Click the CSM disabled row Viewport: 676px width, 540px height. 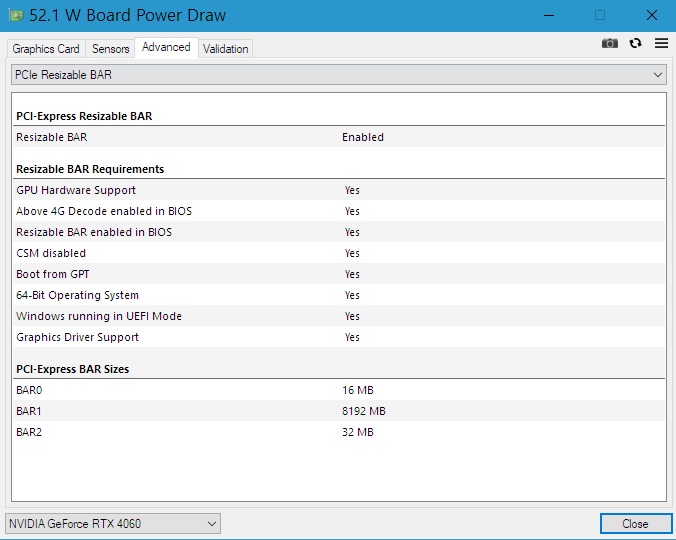pyautogui.click(x=338, y=253)
